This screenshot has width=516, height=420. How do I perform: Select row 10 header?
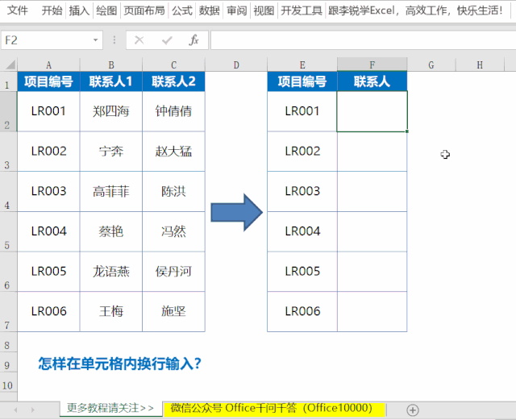pos(8,382)
